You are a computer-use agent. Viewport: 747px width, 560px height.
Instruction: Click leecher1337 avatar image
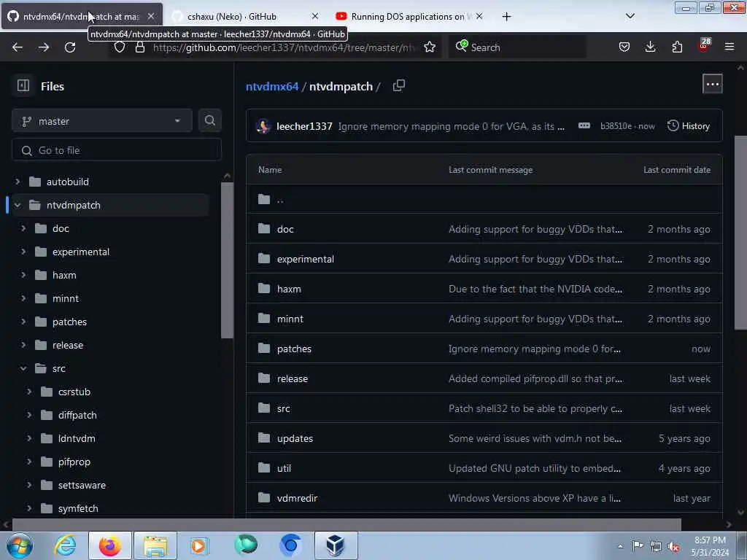point(263,126)
